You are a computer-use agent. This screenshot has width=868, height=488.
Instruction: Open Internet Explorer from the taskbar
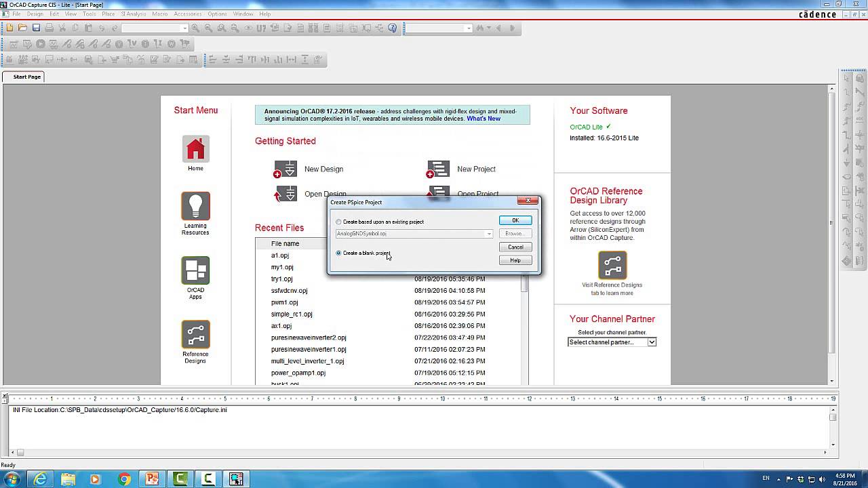[x=41, y=479]
